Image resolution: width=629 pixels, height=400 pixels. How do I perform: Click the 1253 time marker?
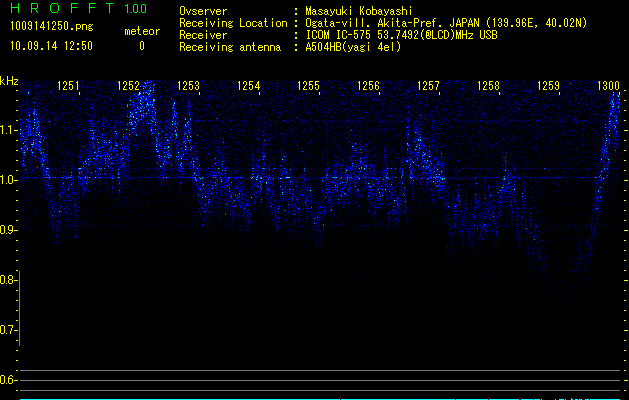point(188,86)
